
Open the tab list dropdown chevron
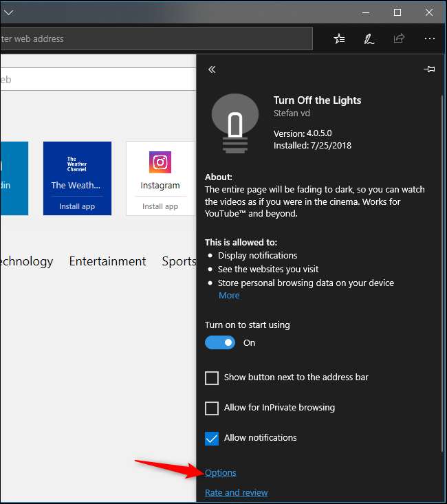9,12
